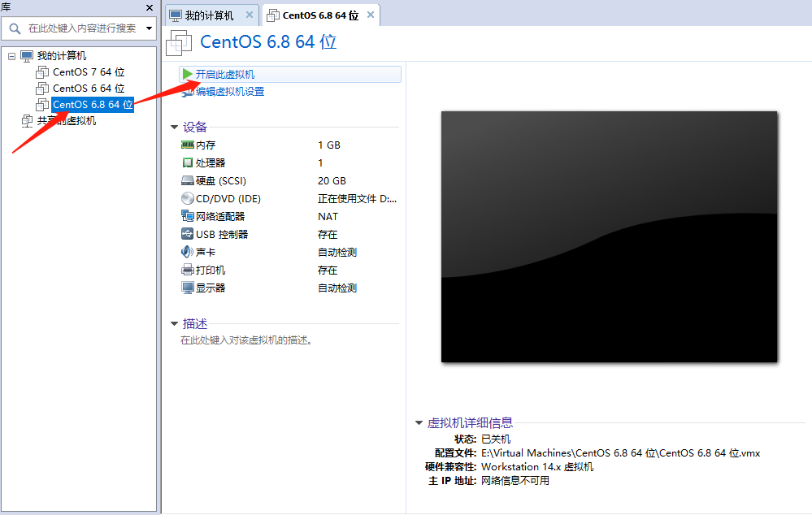Switch to the 我的计算机 tab
This screenshot has height=515, width=812.
tap(211, 14)
